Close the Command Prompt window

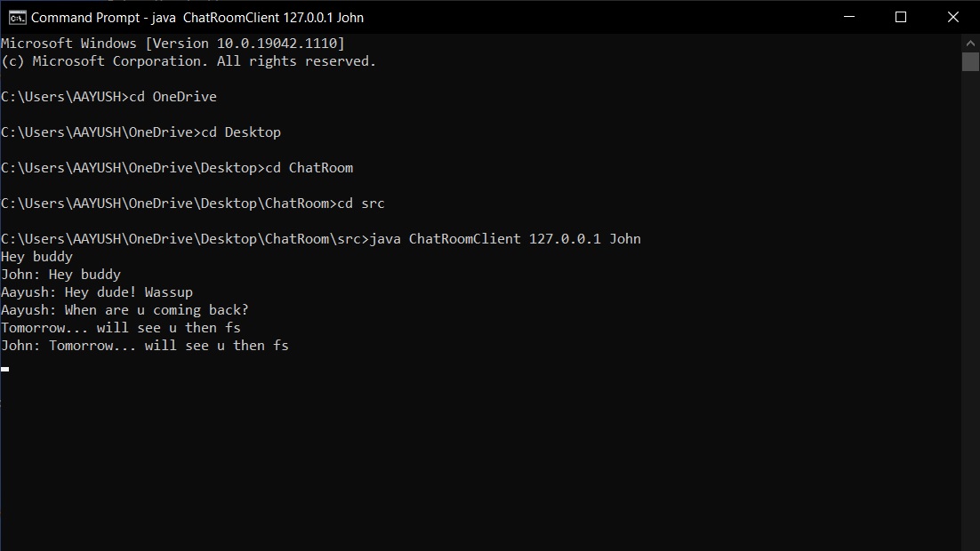(951, 17)
